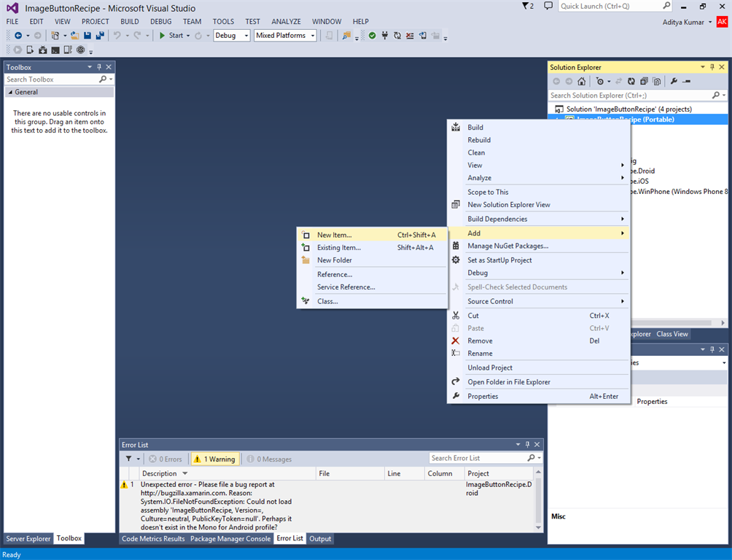
Task: Click the Error List filter funnel icon
Action: [x=129, y=459]
